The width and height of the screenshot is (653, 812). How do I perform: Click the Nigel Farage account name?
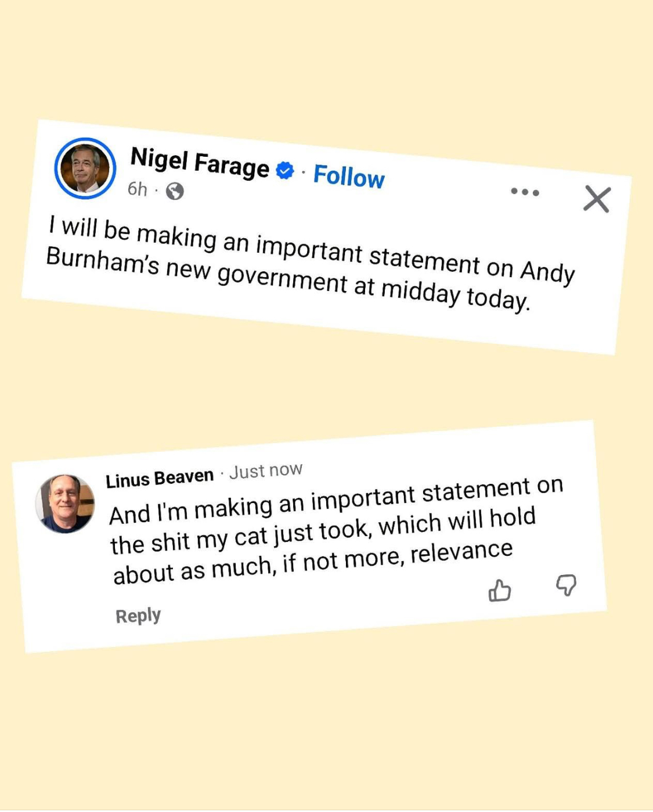pos(200,162)
